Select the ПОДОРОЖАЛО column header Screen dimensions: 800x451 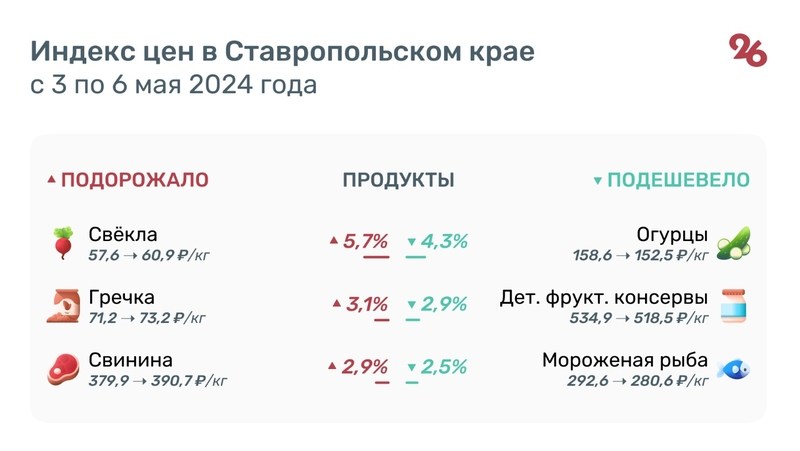click(135, 180)
